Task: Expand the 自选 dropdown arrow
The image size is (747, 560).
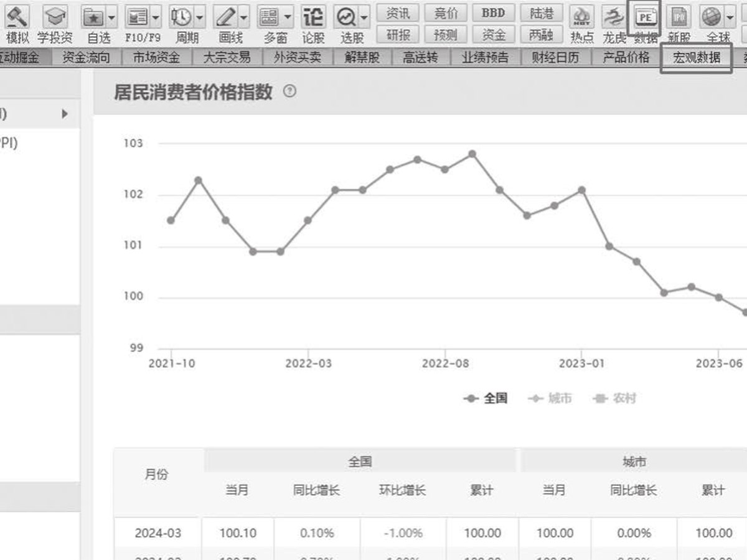Action: pos(111,17)
